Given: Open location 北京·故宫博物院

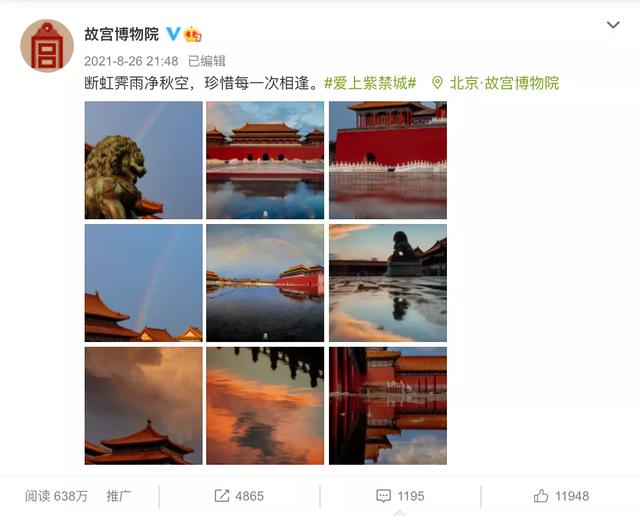Looking at the screenshot, I should coord(504,83).
